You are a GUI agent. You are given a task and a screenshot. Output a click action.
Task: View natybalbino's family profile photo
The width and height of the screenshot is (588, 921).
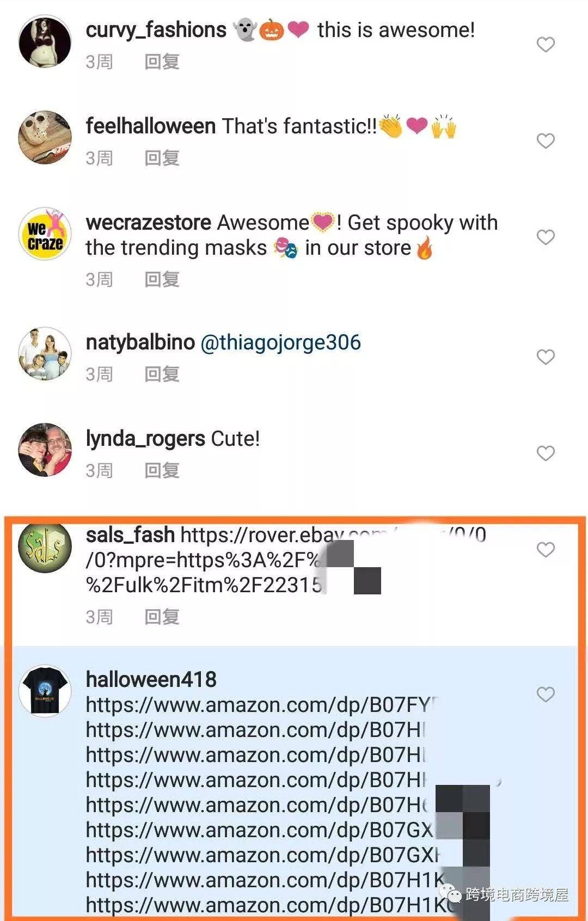click(45, 353)
